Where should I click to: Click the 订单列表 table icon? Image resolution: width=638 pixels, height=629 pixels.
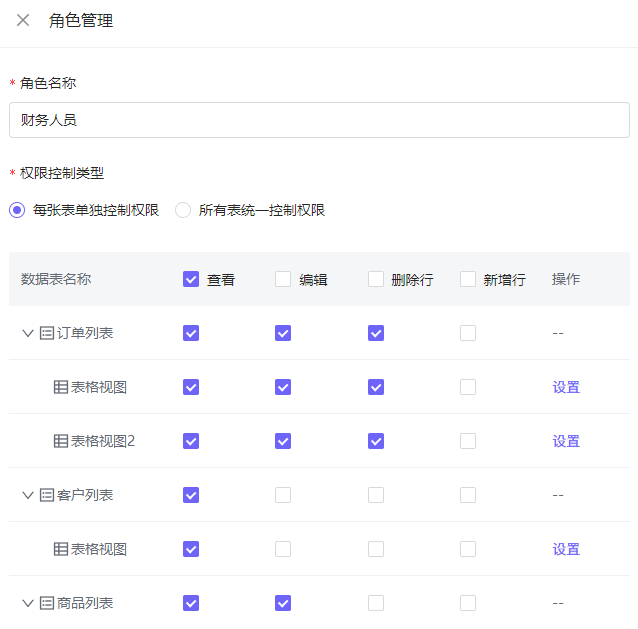(x=47, y=333)
